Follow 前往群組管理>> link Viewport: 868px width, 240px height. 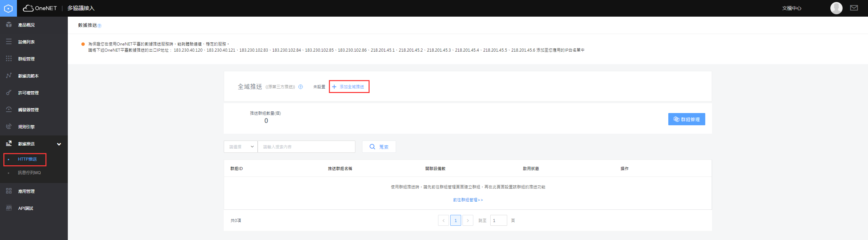[468, 200]
